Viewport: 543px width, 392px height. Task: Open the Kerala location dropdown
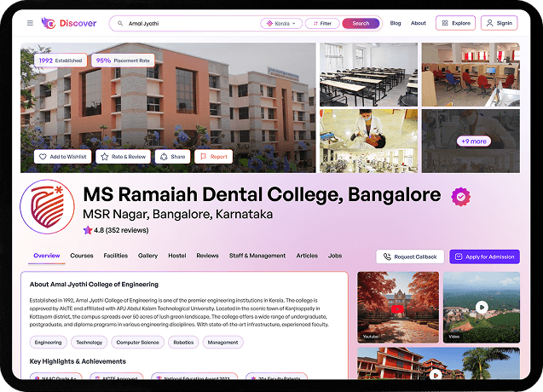point(281,24)
